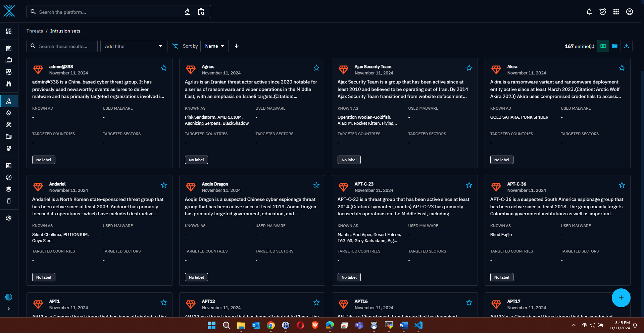Viewport: 644px width, 333px height.
Task: Open the Sort by Name dropdown
Action: 214,46
